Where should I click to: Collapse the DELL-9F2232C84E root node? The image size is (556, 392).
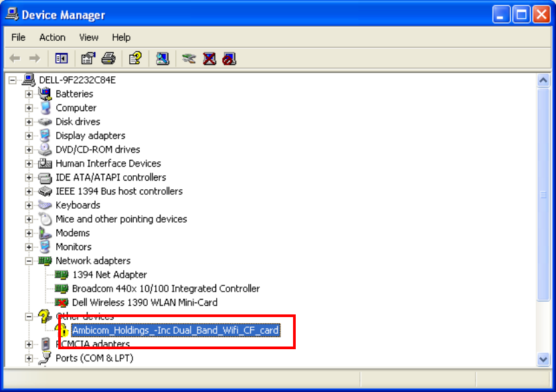[13, 80]
